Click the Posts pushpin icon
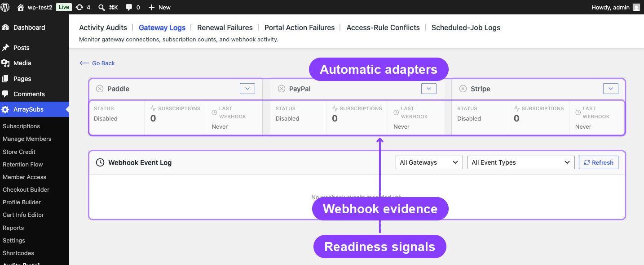 pos(5,48)
